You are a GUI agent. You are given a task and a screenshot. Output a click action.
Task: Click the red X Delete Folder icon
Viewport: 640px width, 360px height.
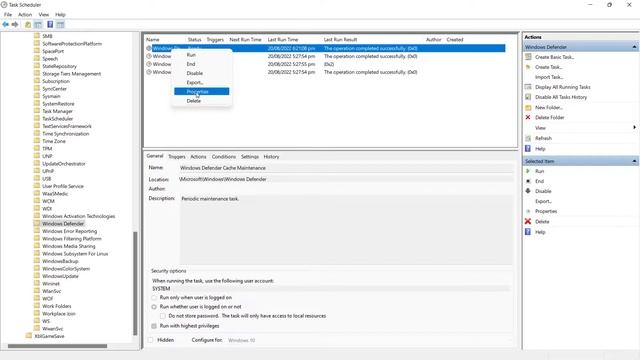[x=528, y=117]
